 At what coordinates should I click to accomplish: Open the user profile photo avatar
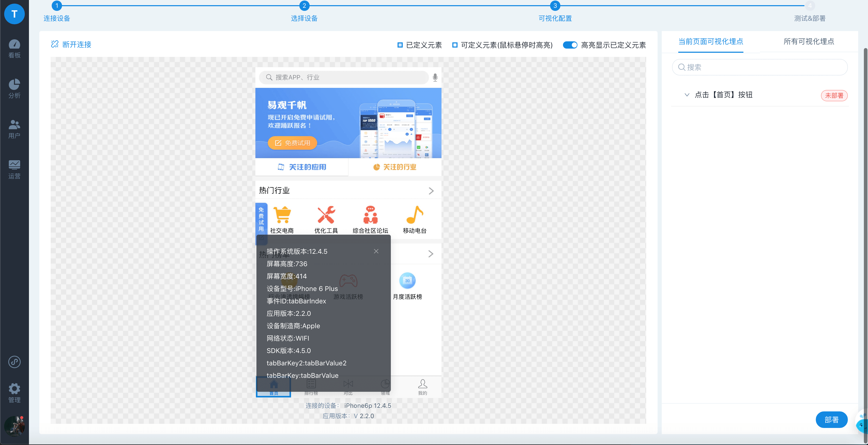tap(14, 426)
